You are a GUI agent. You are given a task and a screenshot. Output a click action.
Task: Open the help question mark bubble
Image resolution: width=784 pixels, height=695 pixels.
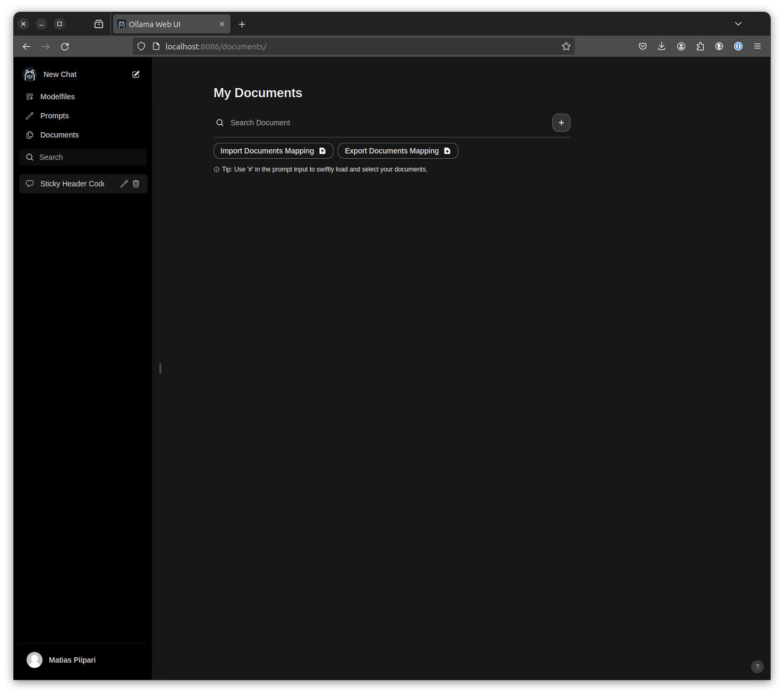pos(757,666)
